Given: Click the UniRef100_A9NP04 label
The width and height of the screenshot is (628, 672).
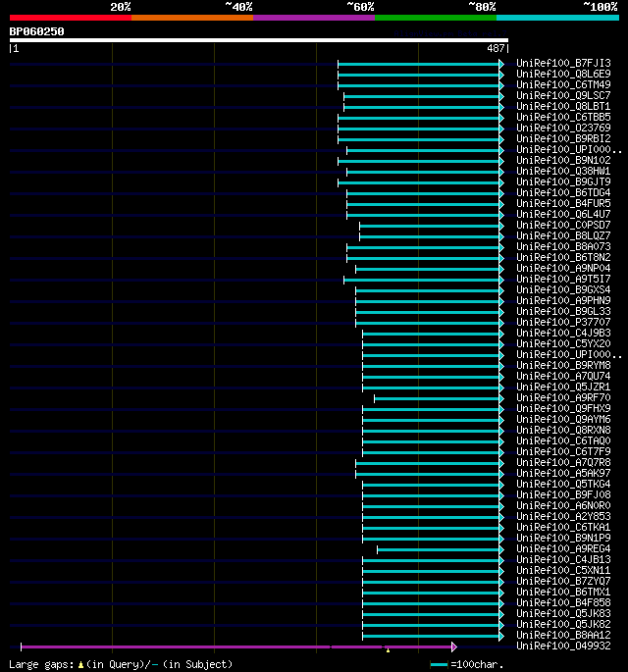Looking at the screenshot, I should click(563, 268).
